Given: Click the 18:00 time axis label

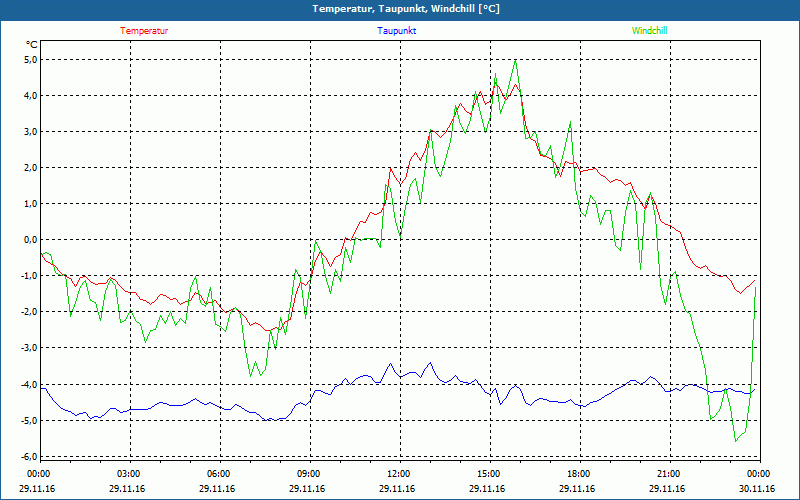Looking at the screenshot, I should (580, 474).
